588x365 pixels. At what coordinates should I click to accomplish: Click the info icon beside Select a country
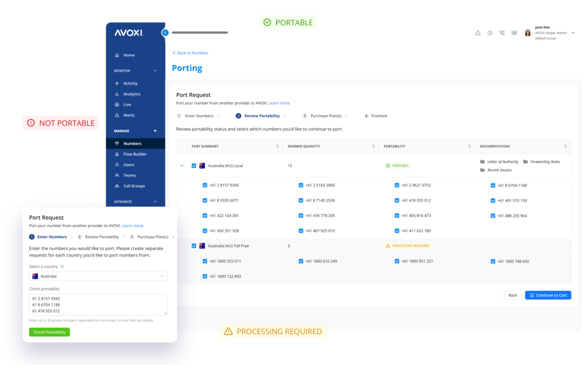pyautogui.click(x=62, y=267)
